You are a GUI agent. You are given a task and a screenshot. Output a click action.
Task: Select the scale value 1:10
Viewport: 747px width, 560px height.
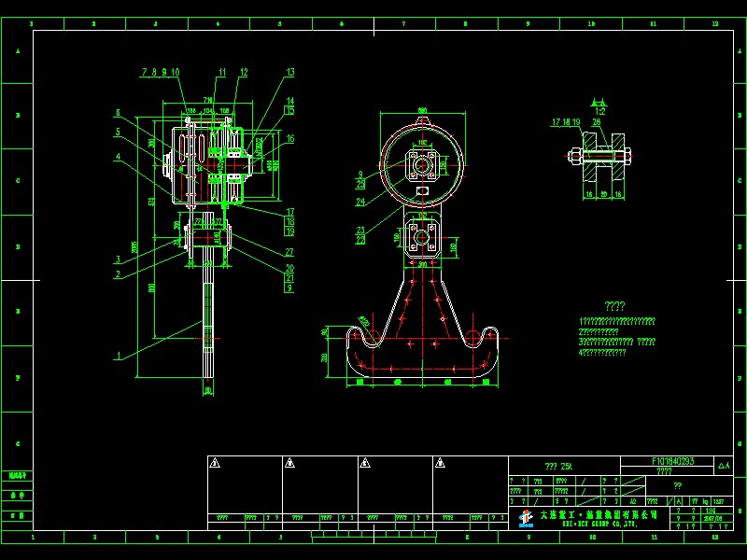click(x=711, y=510)
